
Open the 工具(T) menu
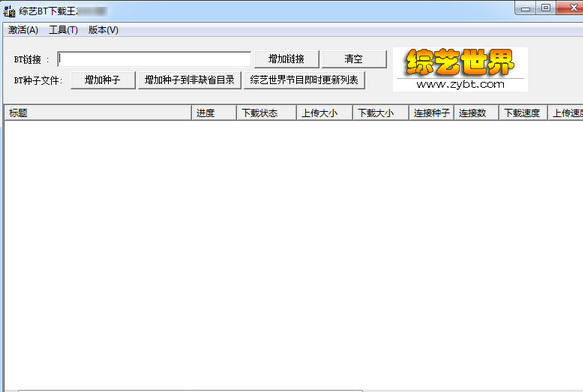pyautogui.click(x=63, y=30)
